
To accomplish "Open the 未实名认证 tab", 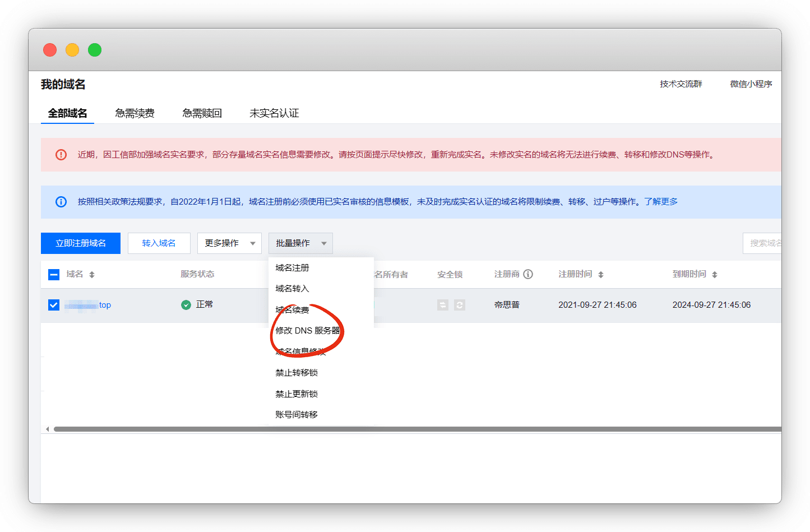I will click(274, 113).
